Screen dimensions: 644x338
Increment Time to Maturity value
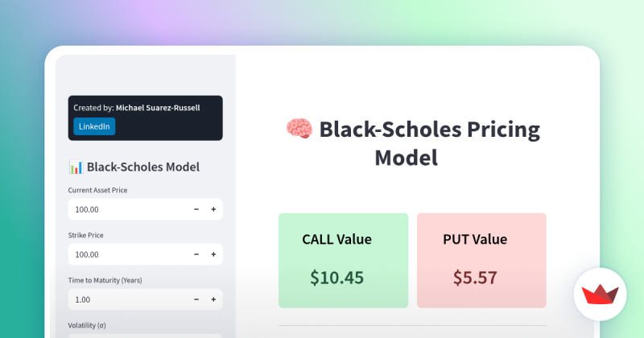coord(213,299)
